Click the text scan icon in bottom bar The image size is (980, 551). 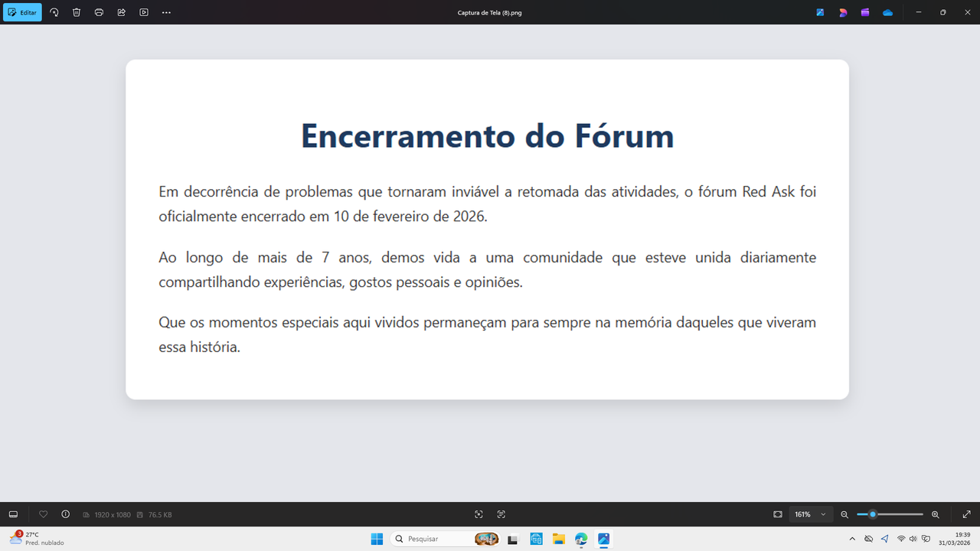[x=501, y=514]
